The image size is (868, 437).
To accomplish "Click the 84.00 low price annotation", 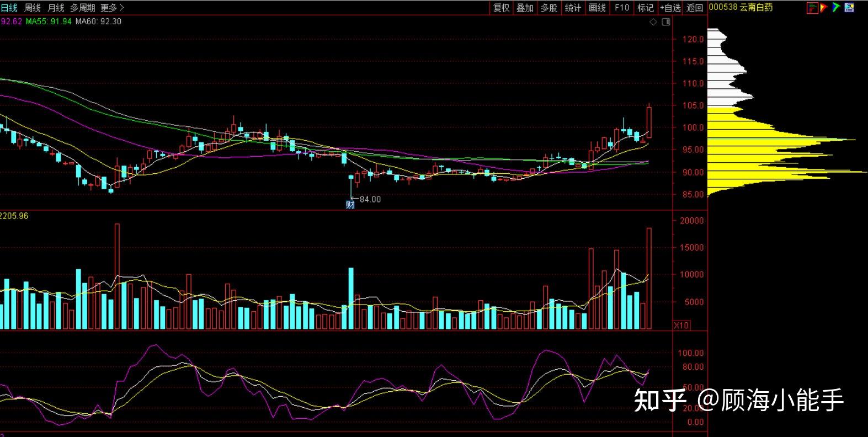I will tap(370, 199).
